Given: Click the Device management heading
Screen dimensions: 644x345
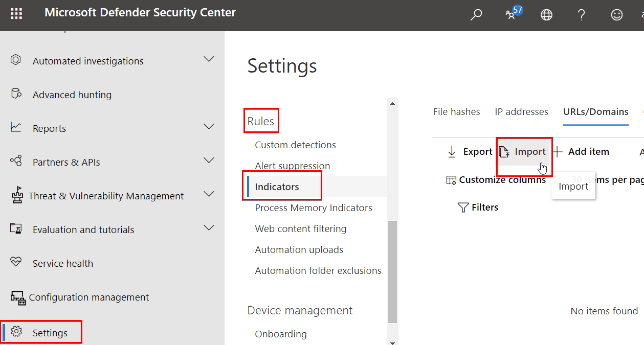Looking at the screenshot, I should tap(300, 310).
